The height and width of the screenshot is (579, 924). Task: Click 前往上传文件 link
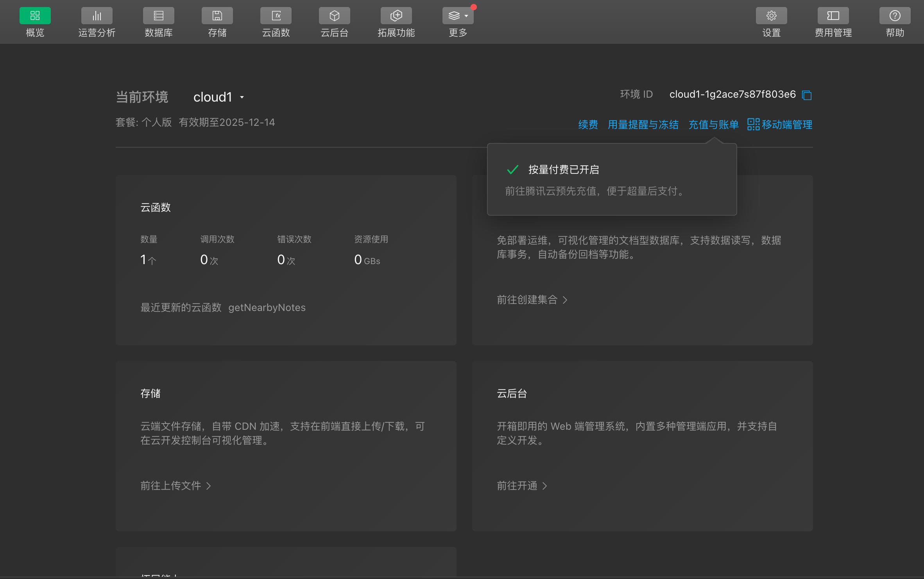click(175, 486)
